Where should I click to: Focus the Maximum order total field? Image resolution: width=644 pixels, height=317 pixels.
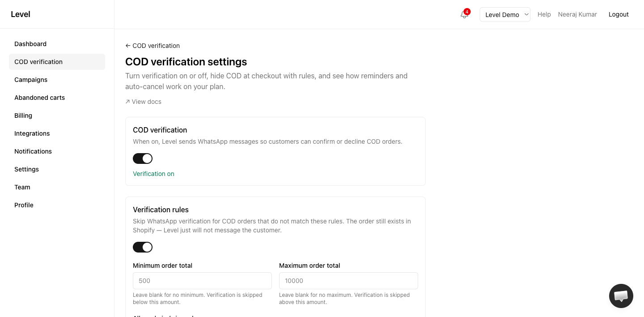point(348,281)
